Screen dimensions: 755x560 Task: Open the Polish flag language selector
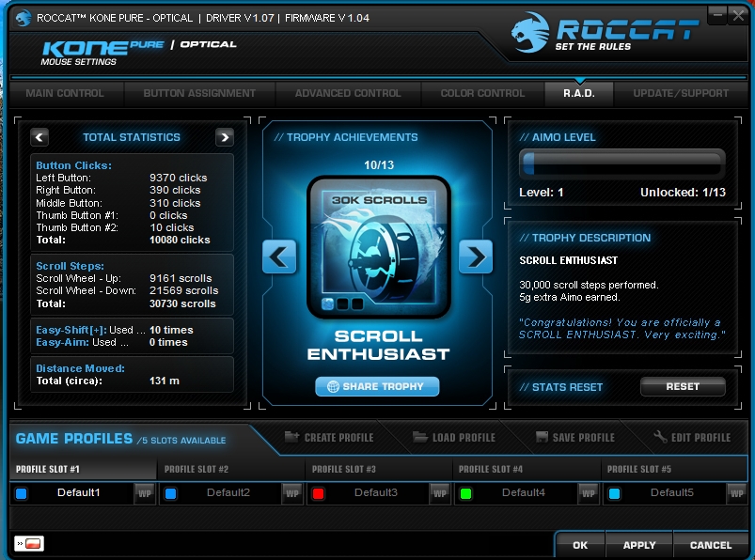click(x=29, y=544)
